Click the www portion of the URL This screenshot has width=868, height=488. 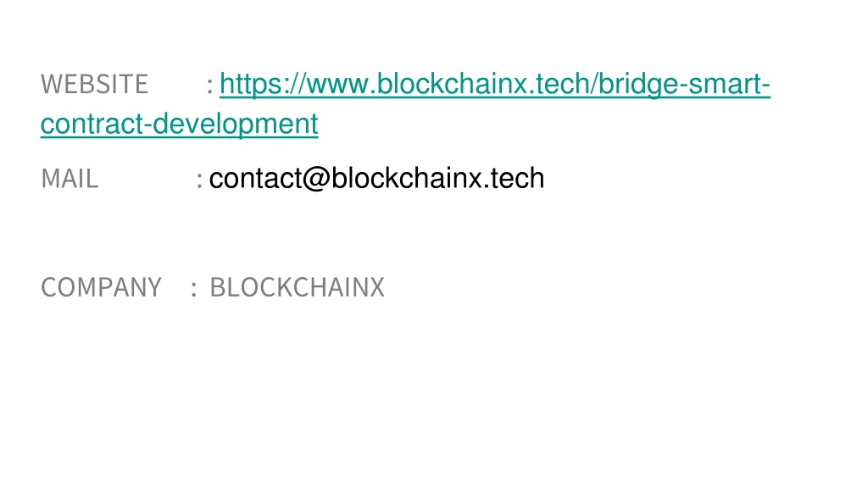click(339, 85)
